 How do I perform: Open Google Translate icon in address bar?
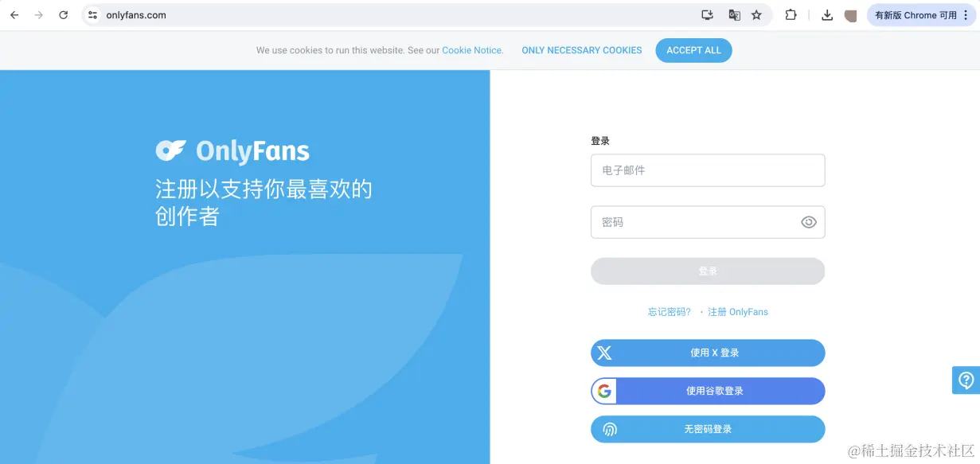click(x=733, y=14)
